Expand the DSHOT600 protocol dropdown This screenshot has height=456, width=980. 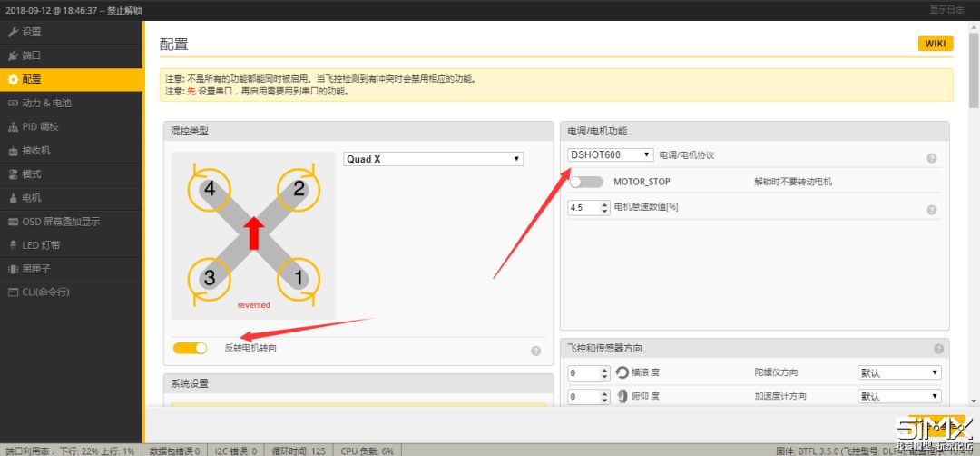[610, 155]
